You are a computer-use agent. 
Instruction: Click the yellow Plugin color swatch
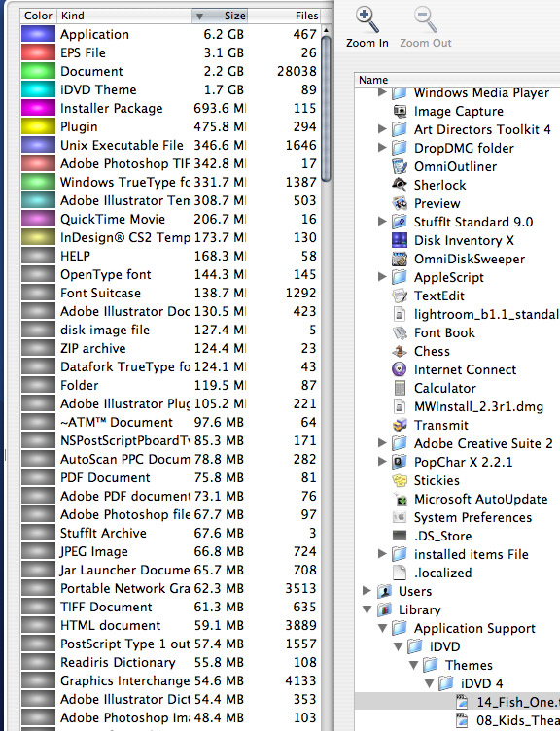(x=38, y=126)
